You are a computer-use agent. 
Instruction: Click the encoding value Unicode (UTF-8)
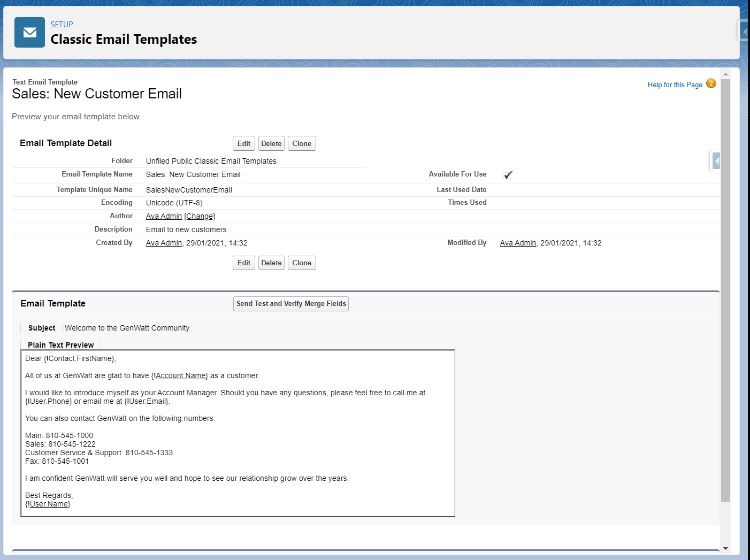coord(174,203)
